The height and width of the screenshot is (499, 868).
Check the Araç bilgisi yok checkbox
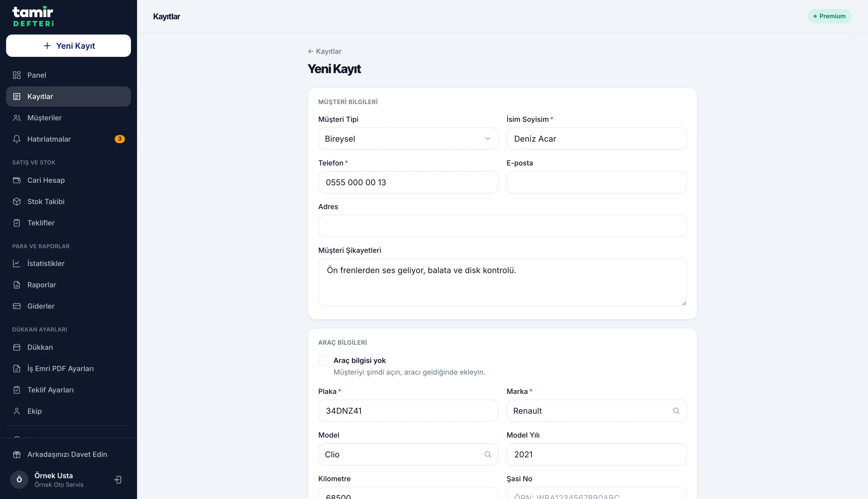pyautogui.click(x=323, y=361)
